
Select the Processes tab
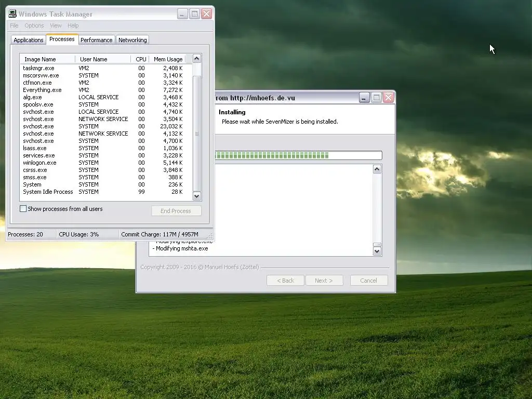click(62, 39)
